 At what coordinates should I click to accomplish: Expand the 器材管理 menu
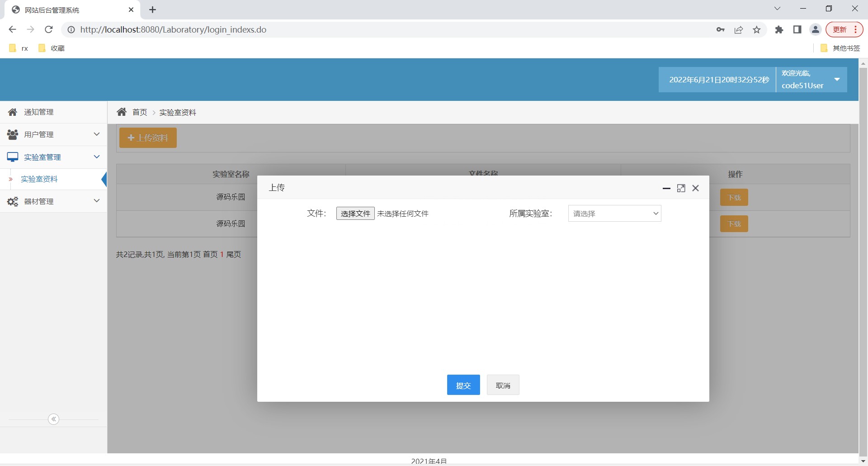click(53, 201)
